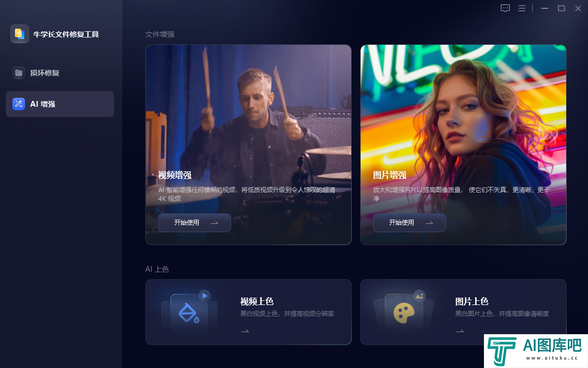The height and width of the screenshot is (368, 588).
Task: Click the 损坏修复 folder icon
Action: (x=18, y=73)
